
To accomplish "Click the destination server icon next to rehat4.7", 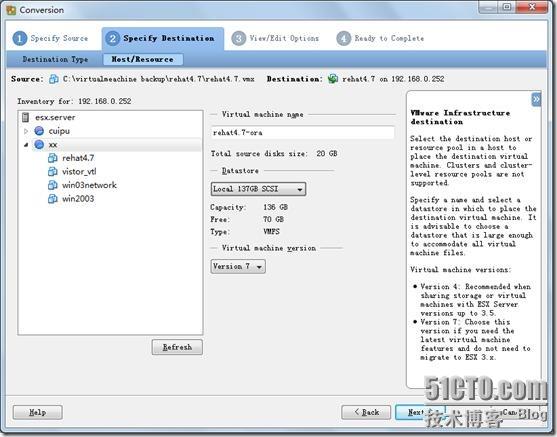I will 333,79.
